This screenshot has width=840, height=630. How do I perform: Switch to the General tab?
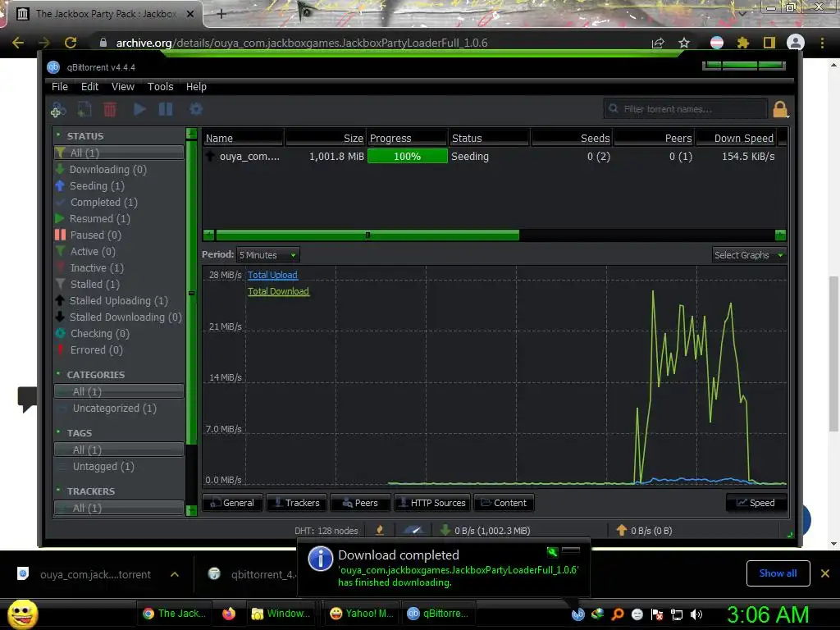(232, 503)
